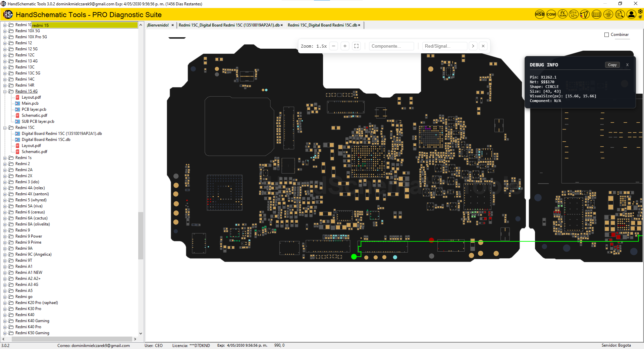The height and width of the screenshot is (349, 644).
Task: Click the highlighted green test pad
Action: click(354, 257)
